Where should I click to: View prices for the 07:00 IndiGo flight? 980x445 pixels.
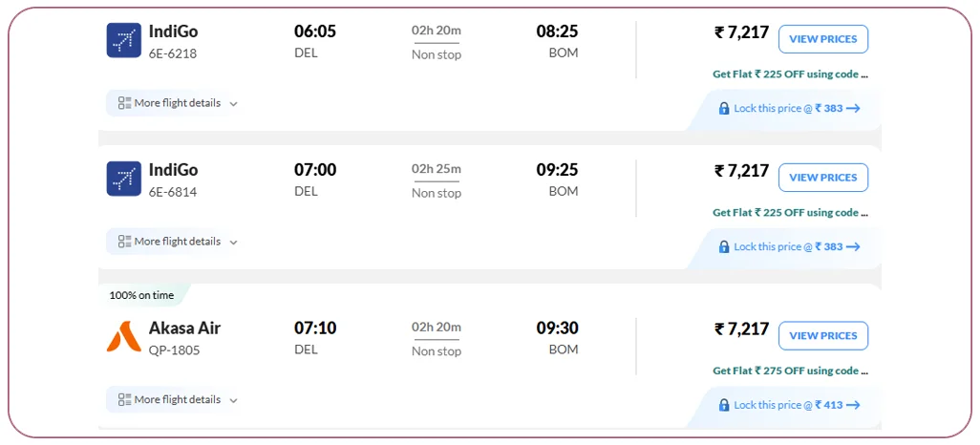coord(823,178)
